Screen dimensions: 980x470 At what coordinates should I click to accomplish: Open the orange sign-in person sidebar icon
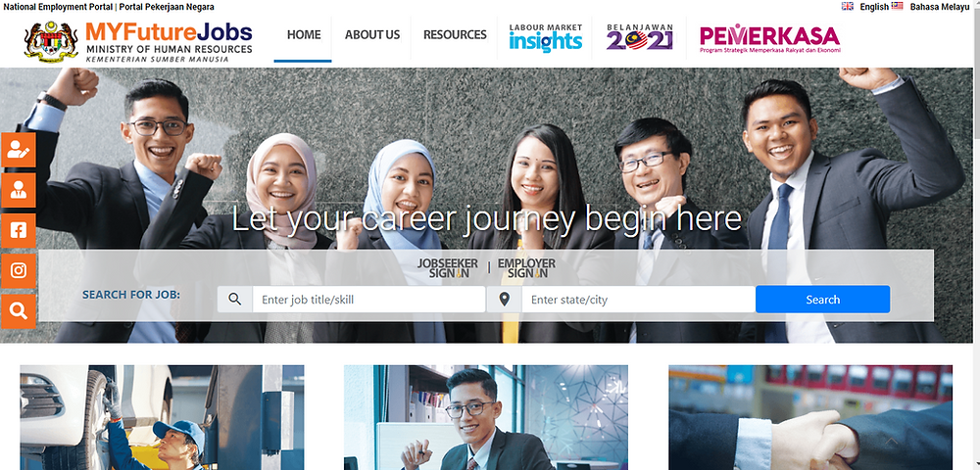18,190
